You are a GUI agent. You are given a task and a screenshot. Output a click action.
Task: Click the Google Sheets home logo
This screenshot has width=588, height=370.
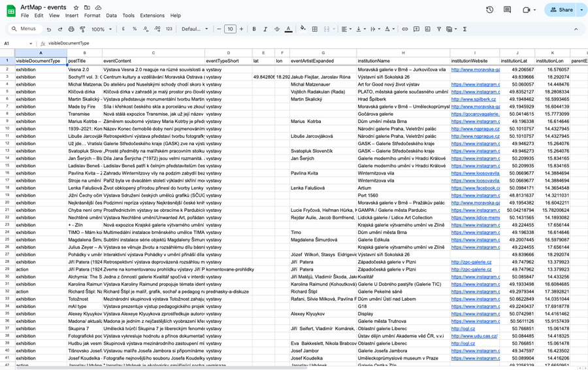[11, 11]
